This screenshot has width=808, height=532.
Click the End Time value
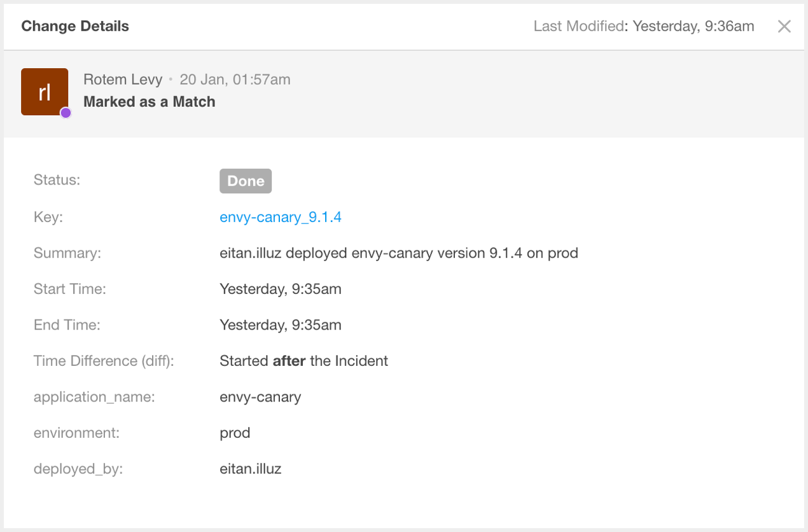pos(281,325)
